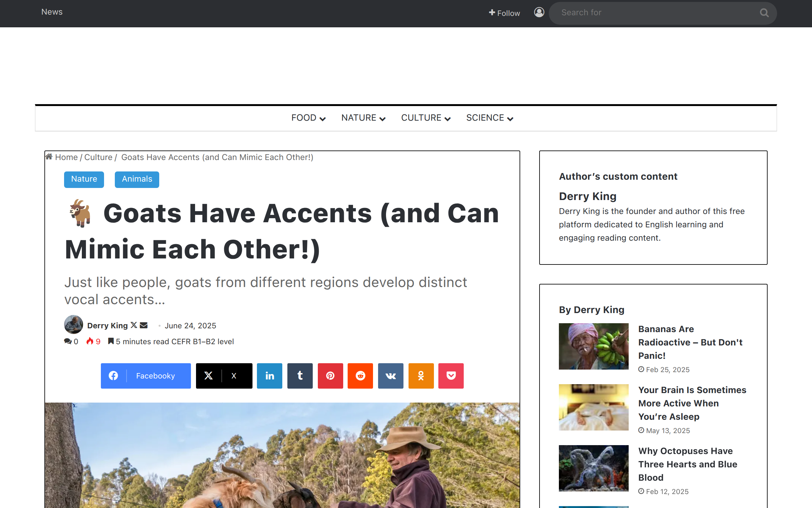Open Why Octopuses Have Three Hearts article
Viewport: 812px width, 508px height.
click(x=688, y=464)
